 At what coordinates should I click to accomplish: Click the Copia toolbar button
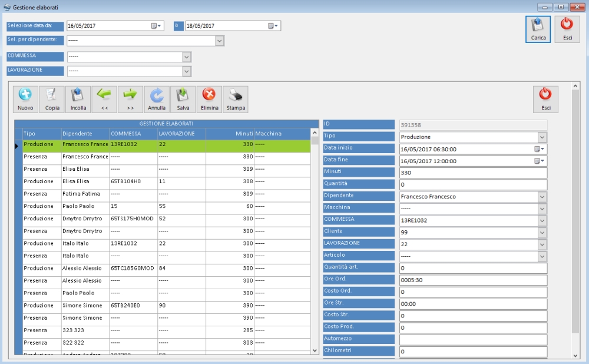coord(52,99)
